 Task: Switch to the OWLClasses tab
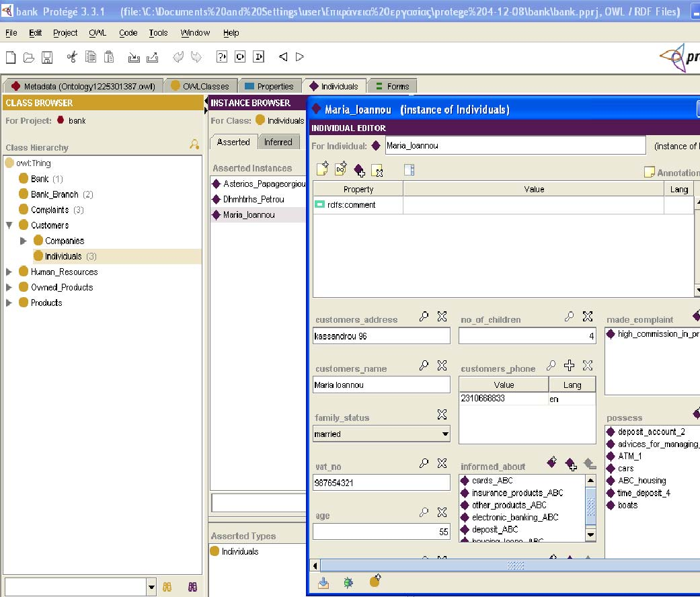(200, 86)
